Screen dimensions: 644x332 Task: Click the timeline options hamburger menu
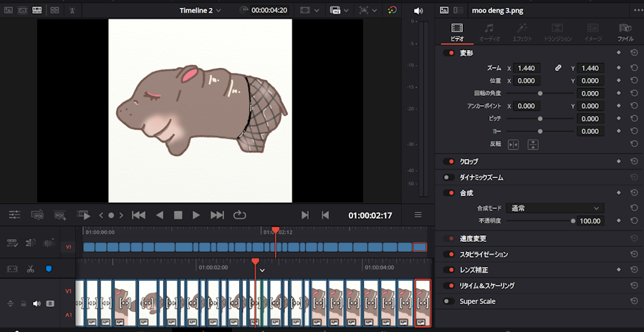coord(418,215)
